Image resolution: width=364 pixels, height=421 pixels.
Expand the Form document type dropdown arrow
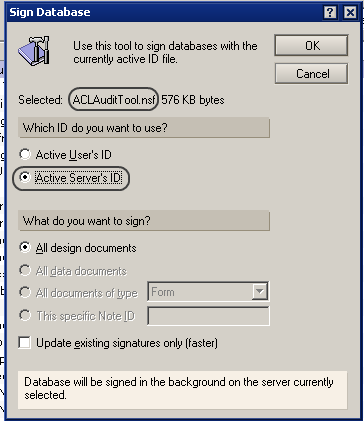click(x=259, y=292)
